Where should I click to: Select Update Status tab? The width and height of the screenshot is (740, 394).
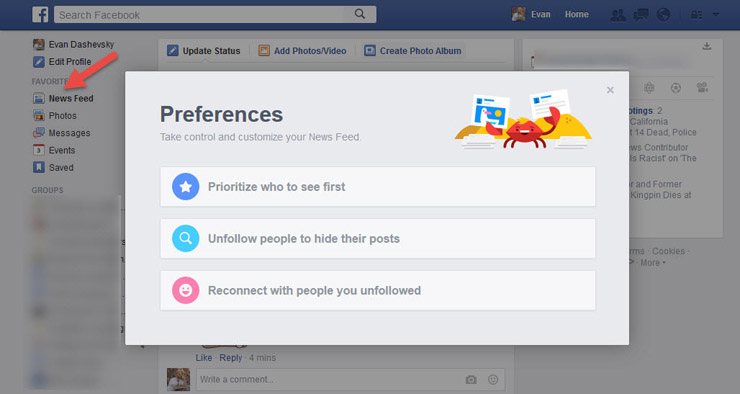pos(203,50)
